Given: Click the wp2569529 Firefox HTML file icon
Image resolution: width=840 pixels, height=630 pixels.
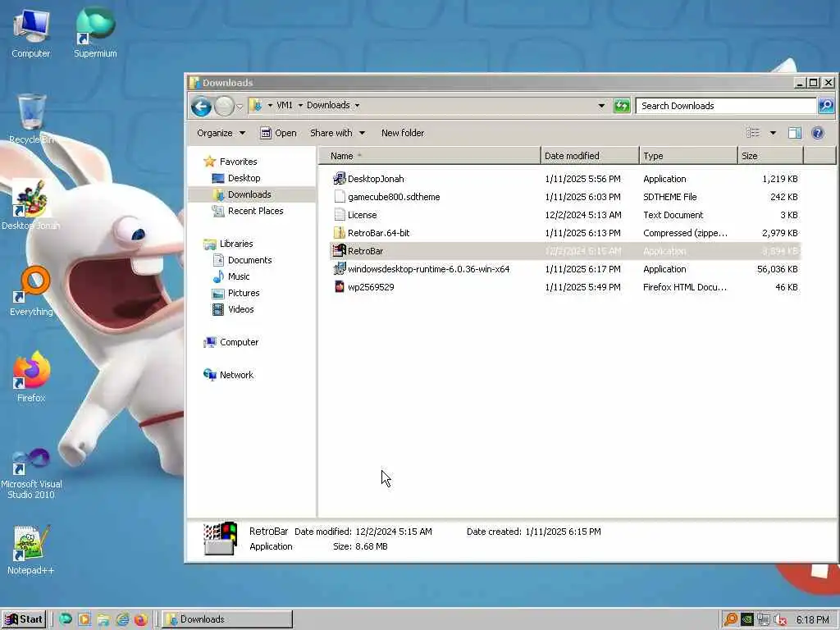Looking at the screenshot, I should click(x=339, y=286).
